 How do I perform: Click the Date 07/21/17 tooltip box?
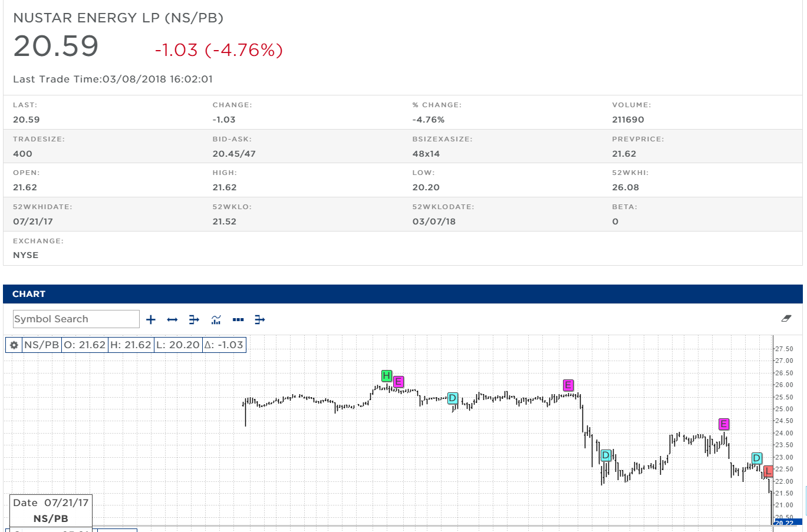[51, 510]
